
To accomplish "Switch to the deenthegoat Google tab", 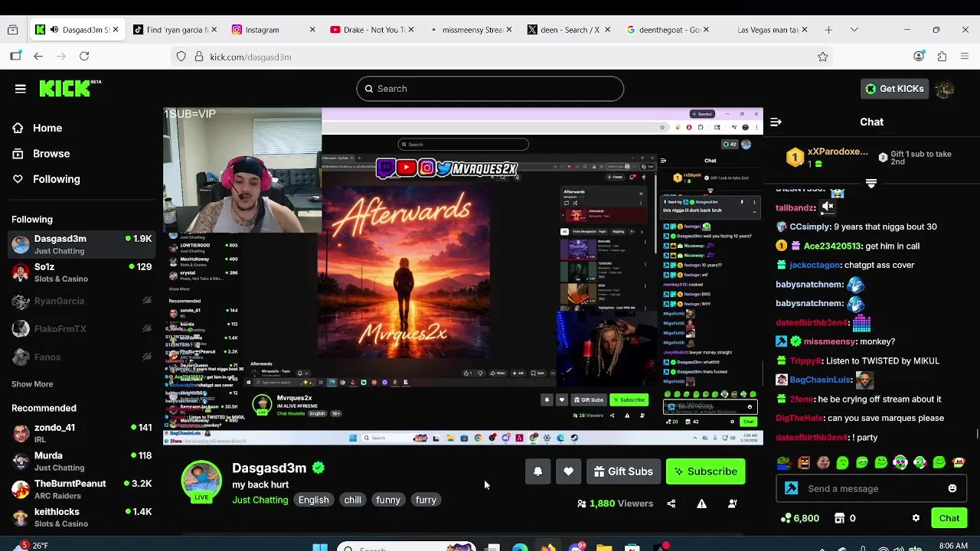I will tap(668, 30).
